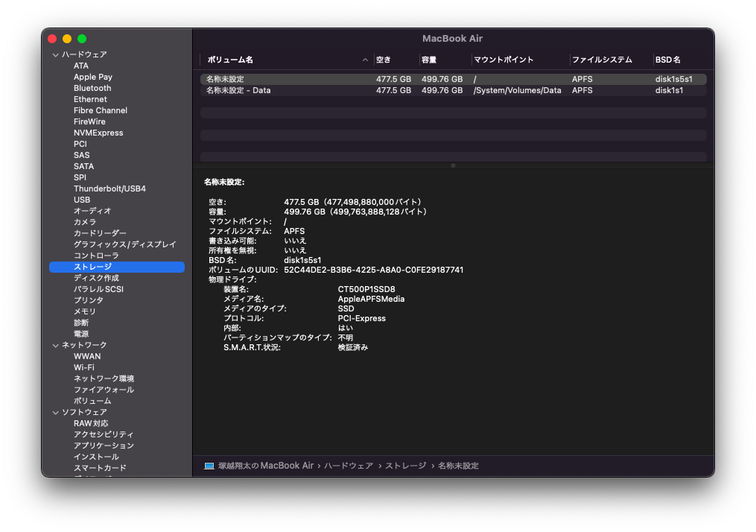Screen dimensions: 756x532
Task: Select ネットワーク環境 entry
Action: (x=104, y=379)
